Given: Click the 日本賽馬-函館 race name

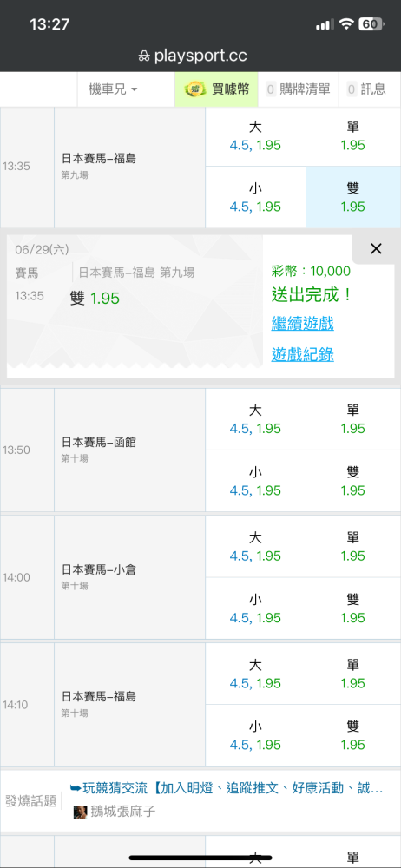Looking at the screenshot, I should pyautogui.click(x=99, y=443).
